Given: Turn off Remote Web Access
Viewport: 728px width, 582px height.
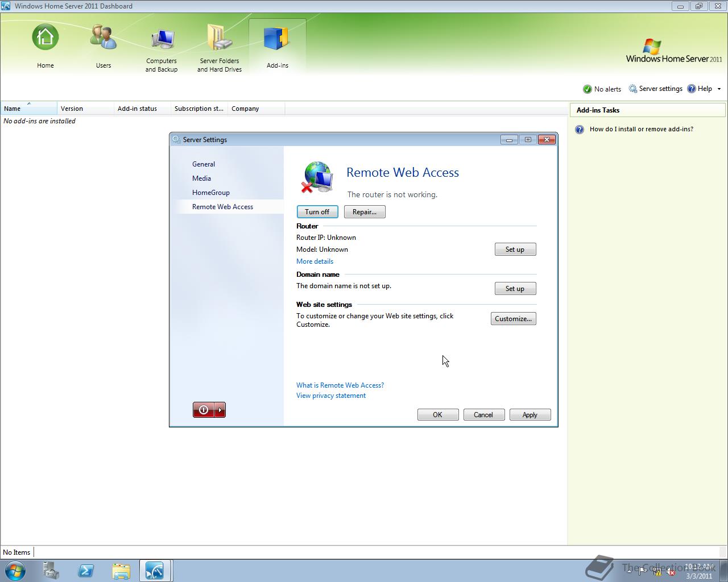Looking at the screenshot, I should (317, 212).
